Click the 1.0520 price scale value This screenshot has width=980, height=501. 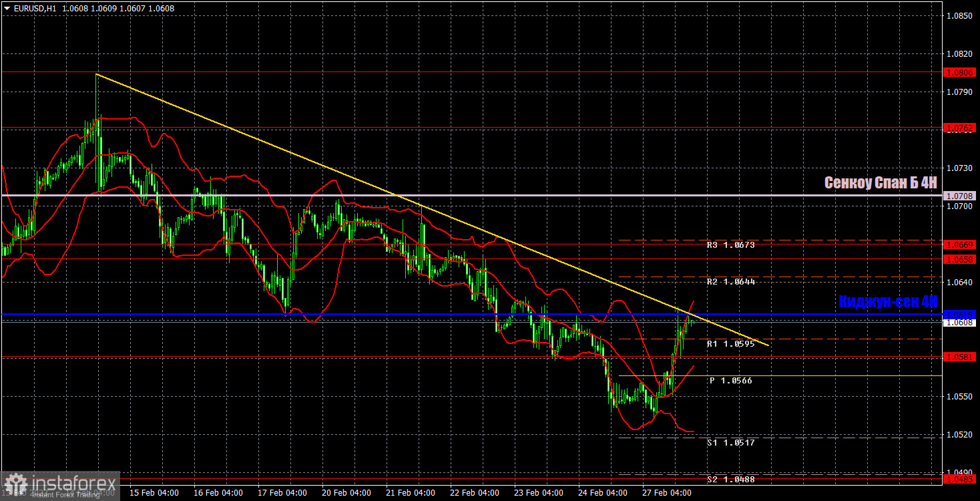coord(960,434)
